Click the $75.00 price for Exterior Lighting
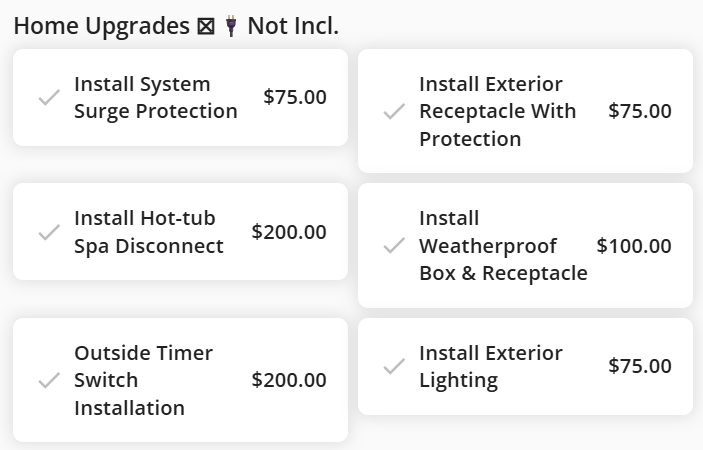The width and height of the screenshot is (703, 450). [x=640, y=366]
